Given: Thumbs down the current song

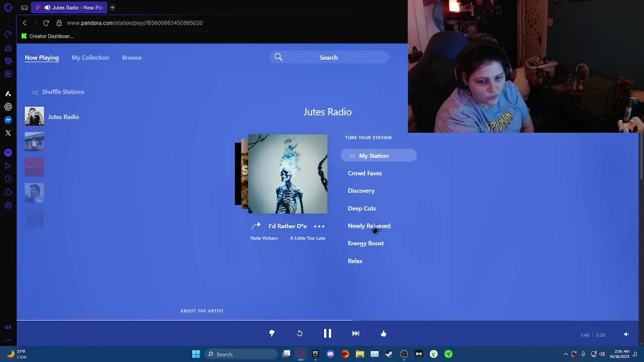Looking at the screenshot, I should [x=272, y=333].
